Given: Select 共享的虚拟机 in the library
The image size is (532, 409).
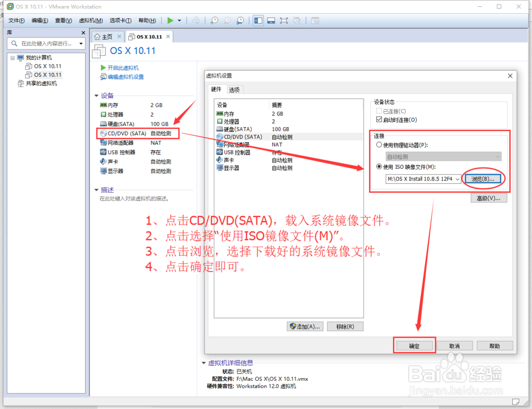Looking at the screenshot, I should click(x=37, y=84).
